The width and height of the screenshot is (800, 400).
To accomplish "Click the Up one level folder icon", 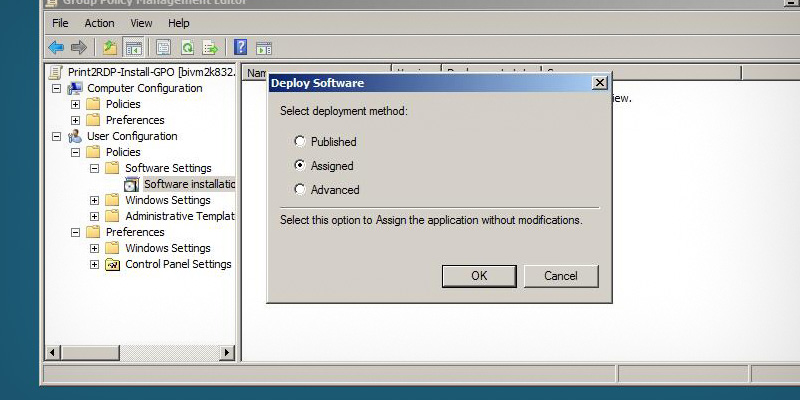I will [110, 47].
